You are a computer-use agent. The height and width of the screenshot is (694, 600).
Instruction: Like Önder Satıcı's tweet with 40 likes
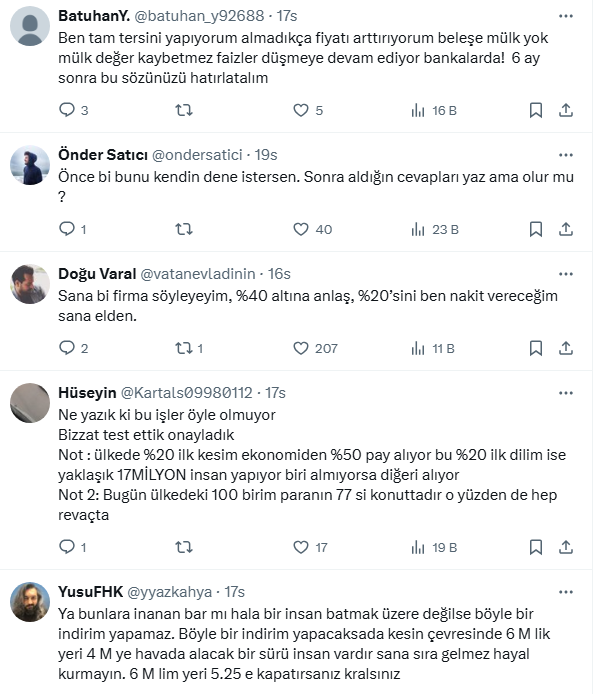pyautogui.click(x=301, y=229)
